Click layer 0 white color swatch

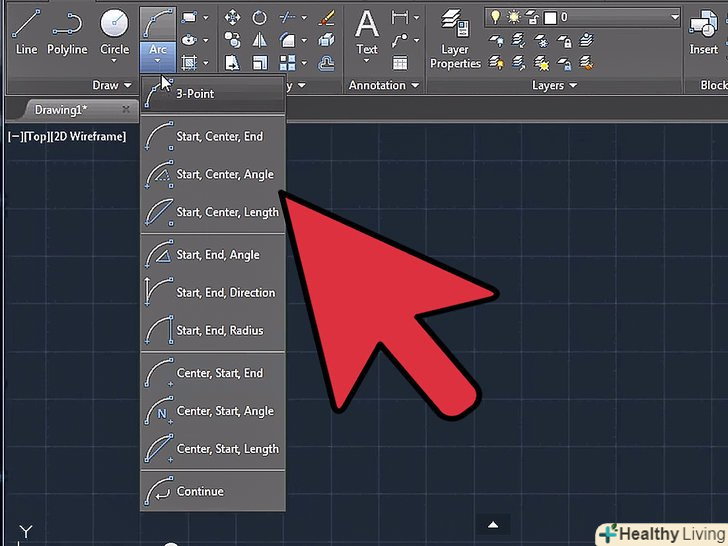coord(550,18)
